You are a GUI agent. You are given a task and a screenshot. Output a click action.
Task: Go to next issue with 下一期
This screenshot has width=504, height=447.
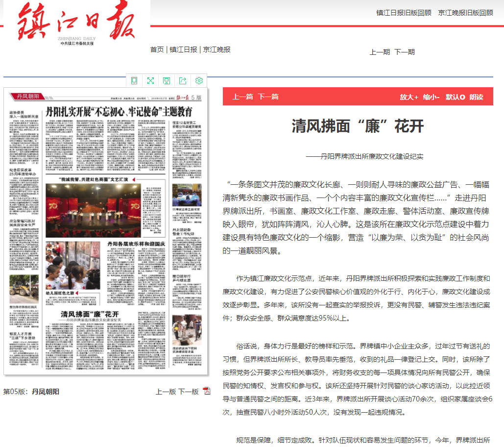405,52
